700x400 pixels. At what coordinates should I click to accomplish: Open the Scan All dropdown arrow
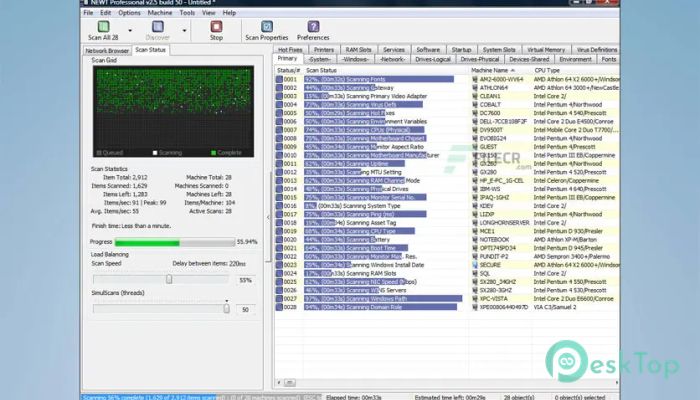[x=130, y=31]
